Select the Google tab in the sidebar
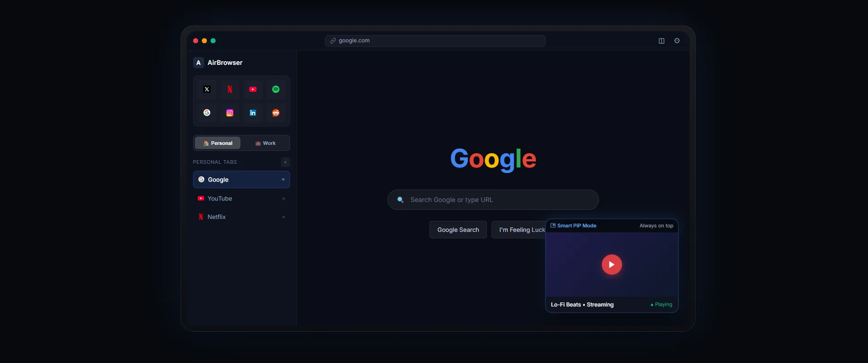 click(241, 179)
